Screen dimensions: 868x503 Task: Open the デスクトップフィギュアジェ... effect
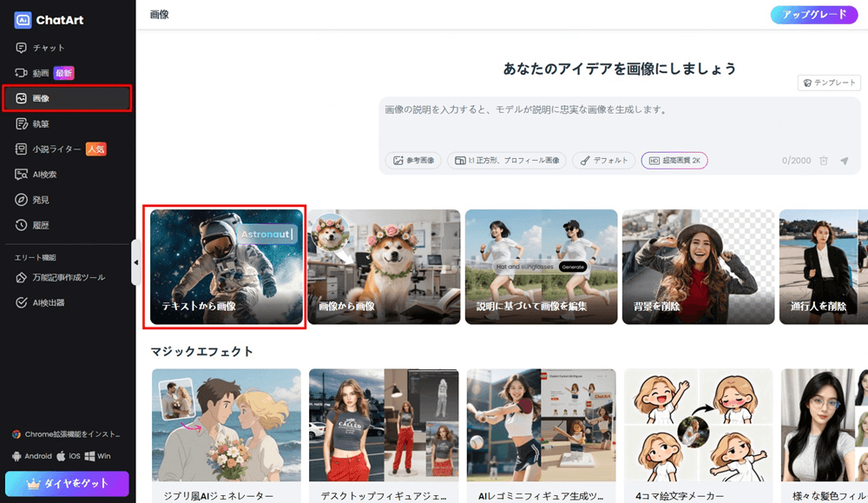point(384,436)
